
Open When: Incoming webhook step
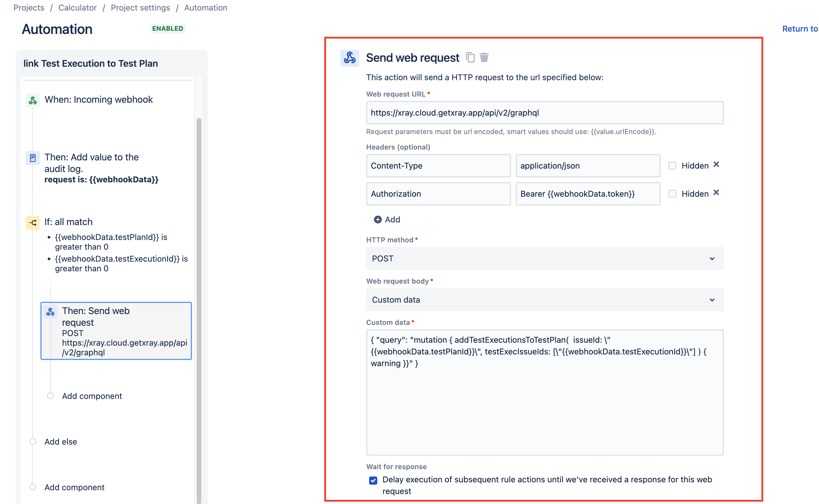click(x=98, y=99)
